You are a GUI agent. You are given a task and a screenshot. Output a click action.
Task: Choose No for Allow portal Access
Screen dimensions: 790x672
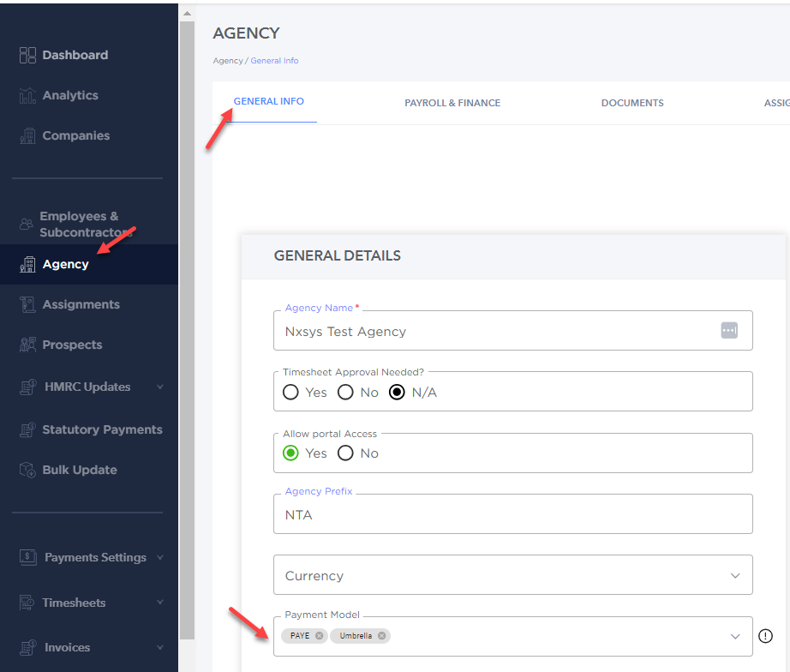point(345,453)
